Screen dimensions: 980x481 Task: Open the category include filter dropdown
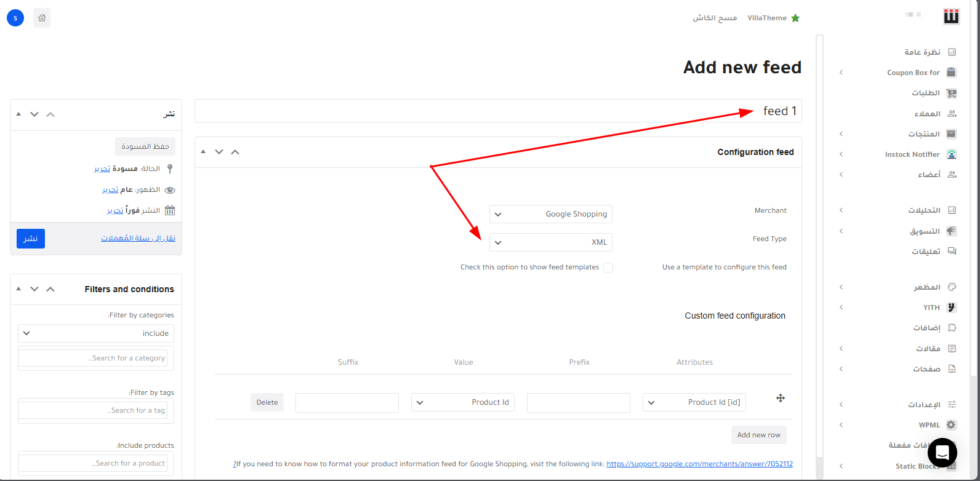point(96,333)
